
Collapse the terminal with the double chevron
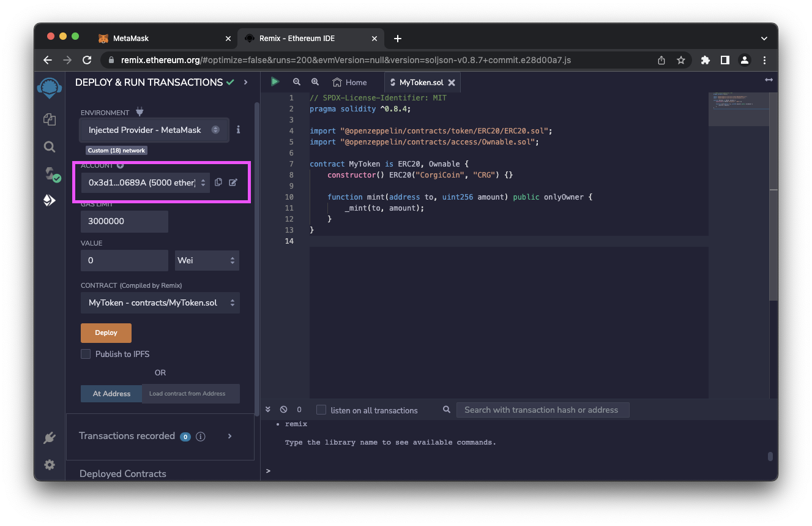[x=269, y=410]
